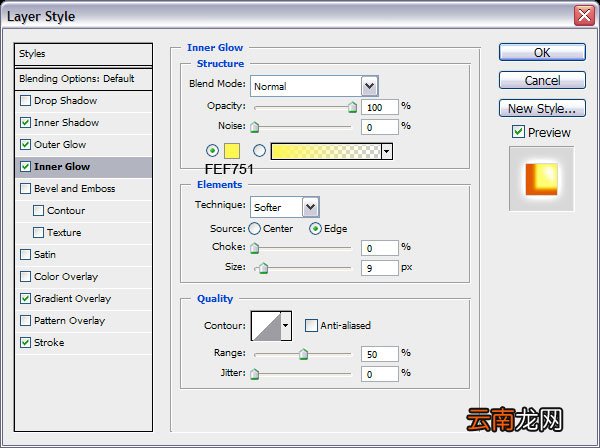
Task: Click the Choke slider handle
Action: [x=254, y=248]
